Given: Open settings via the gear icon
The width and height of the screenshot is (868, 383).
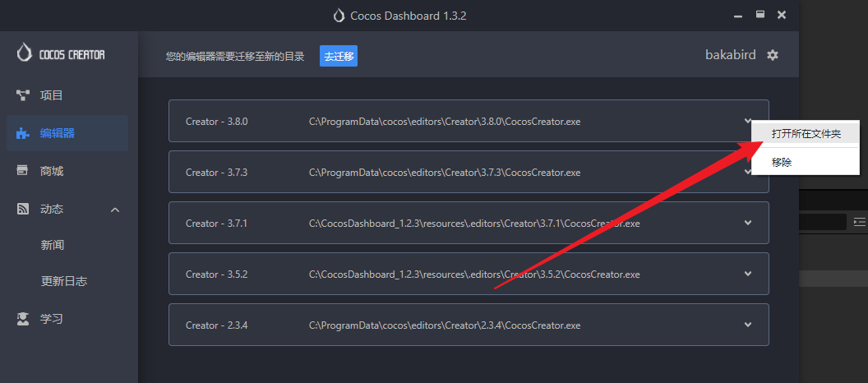Looking at the screenshot, I should click(x=772, y=55).
